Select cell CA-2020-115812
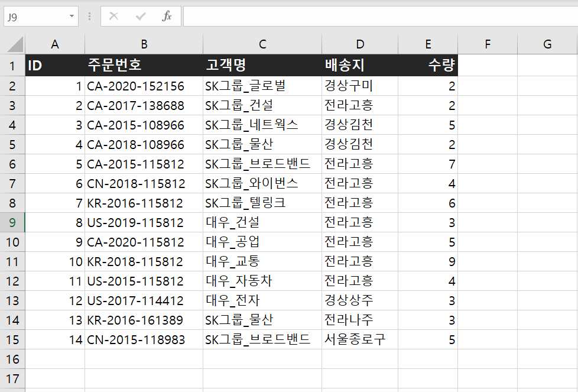 point(144,242)
